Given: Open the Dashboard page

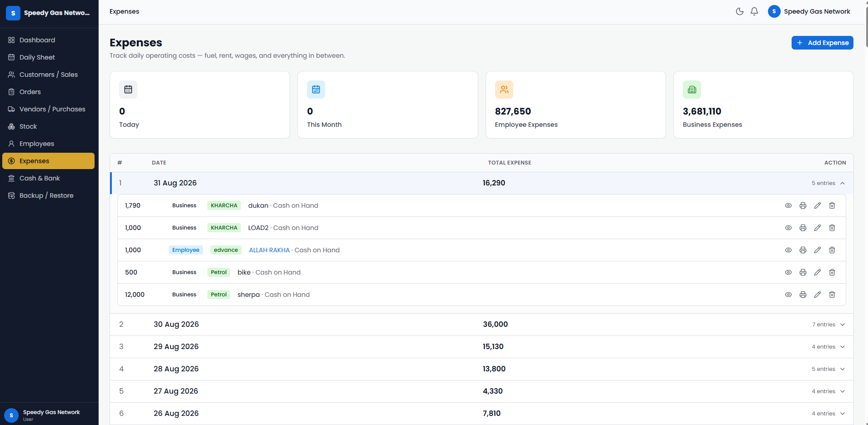Looking at the screenshot, I should click(x=48, y=40).
